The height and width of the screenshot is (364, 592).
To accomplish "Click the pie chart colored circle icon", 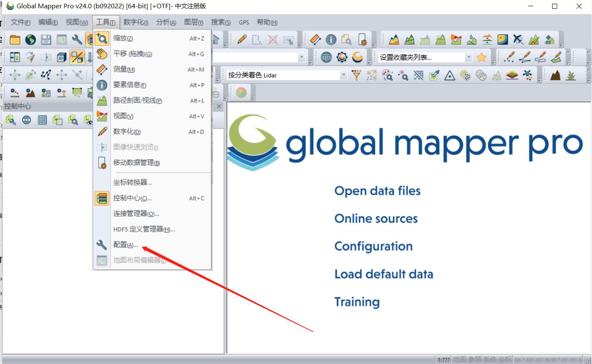I will [x=241, y=93].
